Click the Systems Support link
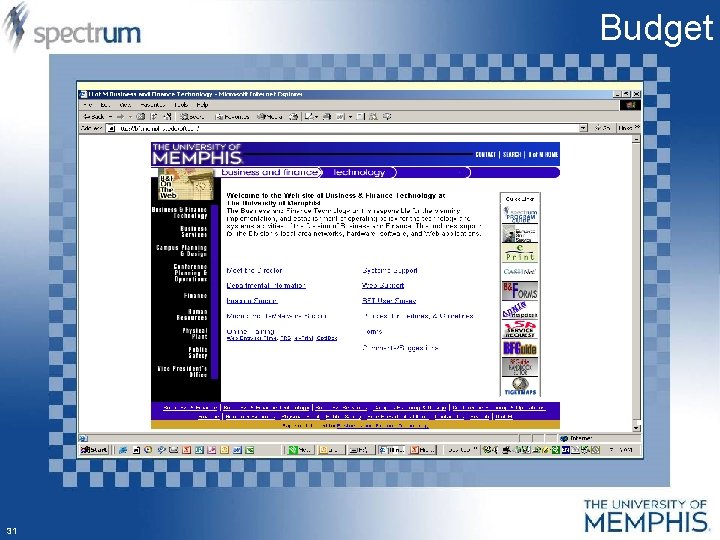This screenshot has width=720, height=540. (x=390, y=270)
